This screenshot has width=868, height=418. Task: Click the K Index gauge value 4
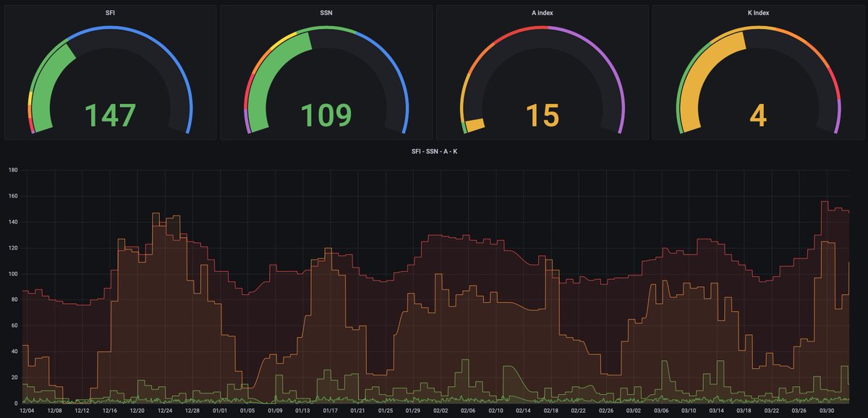click(758, 115)
